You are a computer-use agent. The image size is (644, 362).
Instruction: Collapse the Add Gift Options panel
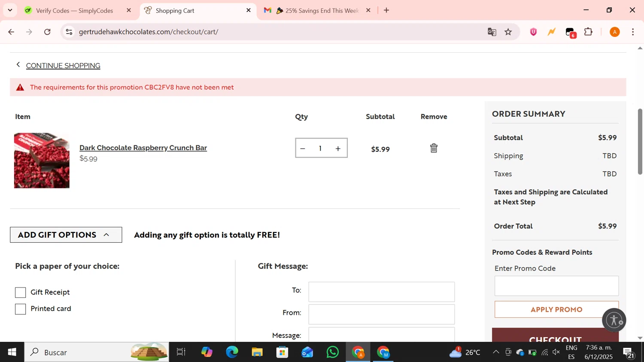(66, 235)
